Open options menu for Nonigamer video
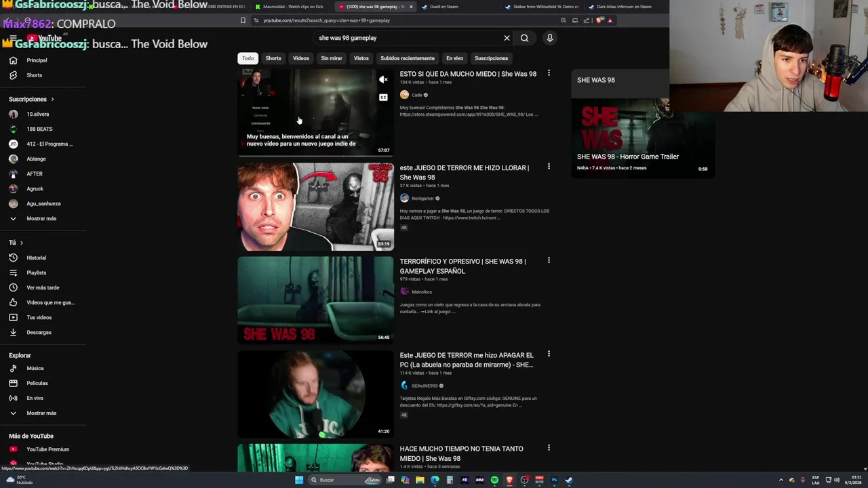 549,167
